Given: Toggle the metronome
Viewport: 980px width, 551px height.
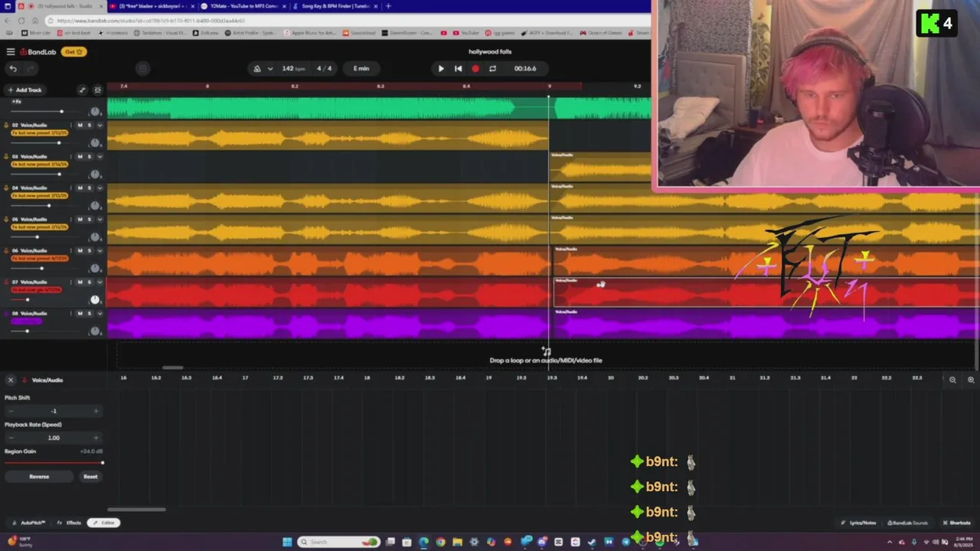Looking at the screenshot, I should tap(257, 68).
